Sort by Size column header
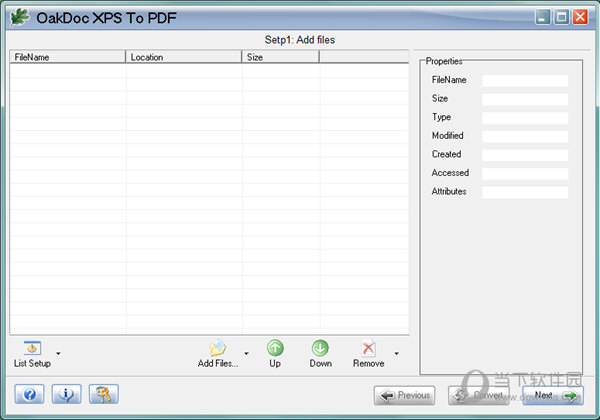 tap(280, 57)
